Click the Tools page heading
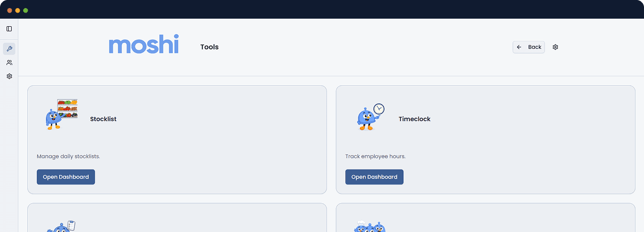 coord(209,47)
